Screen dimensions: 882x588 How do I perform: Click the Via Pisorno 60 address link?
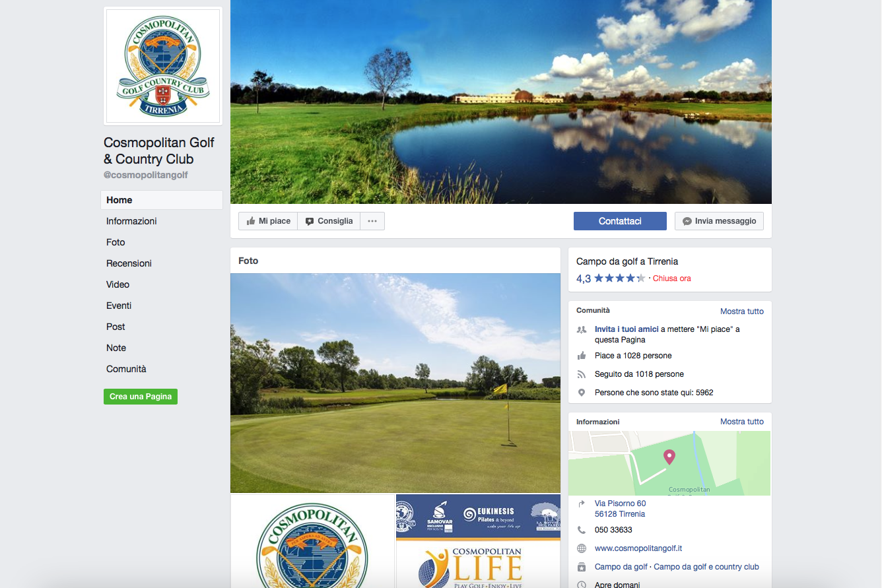click(620, 509)
